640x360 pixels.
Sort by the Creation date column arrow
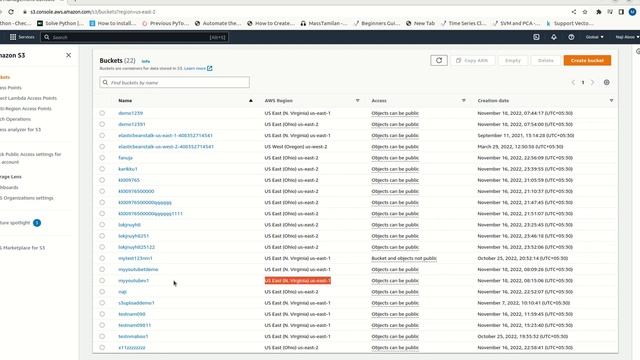[611, 100]
